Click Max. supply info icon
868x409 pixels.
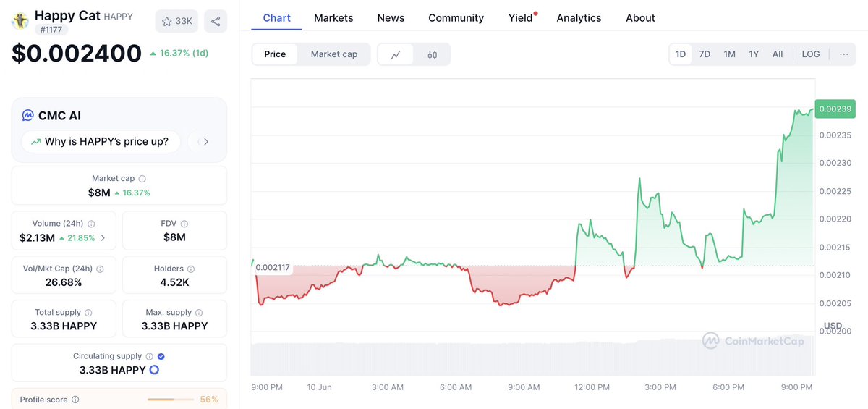pos(200,313)
